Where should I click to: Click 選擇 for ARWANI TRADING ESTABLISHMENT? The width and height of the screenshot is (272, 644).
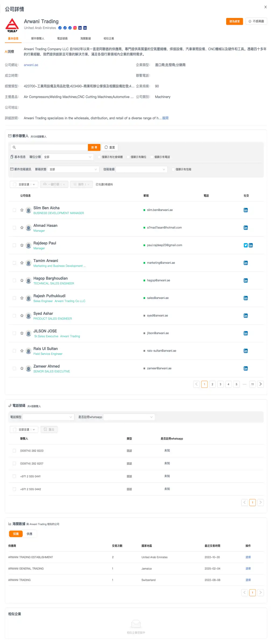click(248, 557)
